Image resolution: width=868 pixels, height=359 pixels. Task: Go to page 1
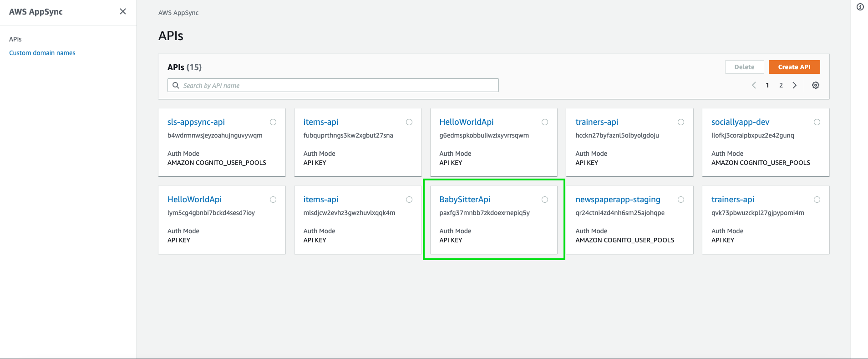(767, 85)
